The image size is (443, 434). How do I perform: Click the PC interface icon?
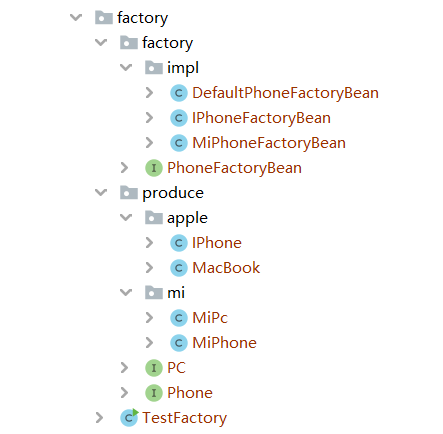click(x=154, y=368)
